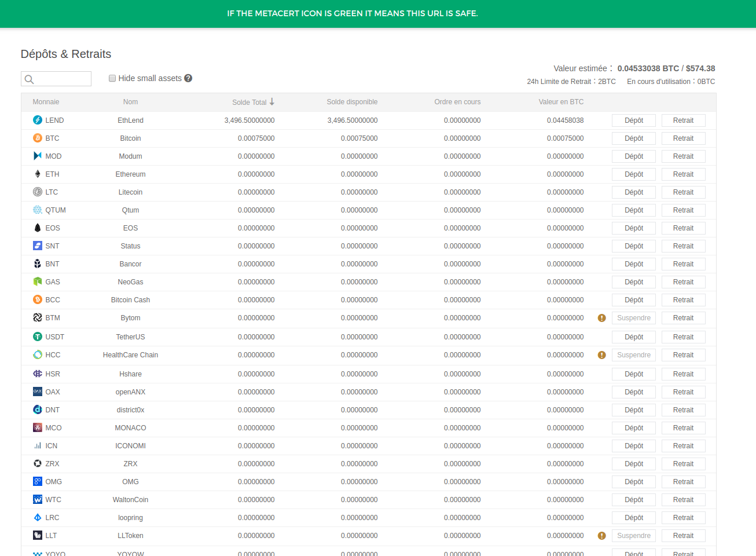Click the ZRX coin icon
756x556 pixels.
pos(38,463)
